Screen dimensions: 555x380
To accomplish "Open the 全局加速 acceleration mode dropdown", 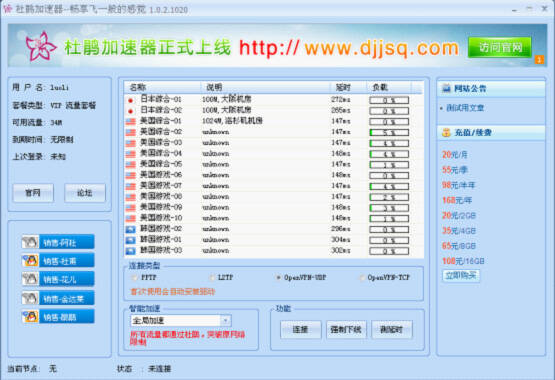I will coord(225,321).
